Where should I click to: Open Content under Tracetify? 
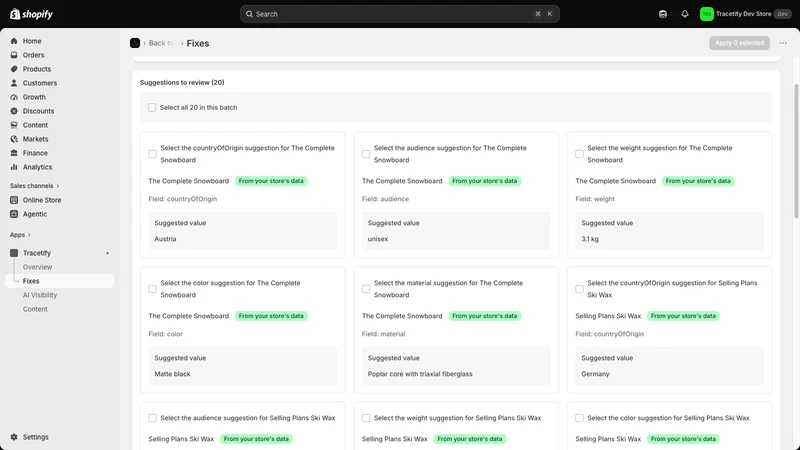tap(35, 309)
